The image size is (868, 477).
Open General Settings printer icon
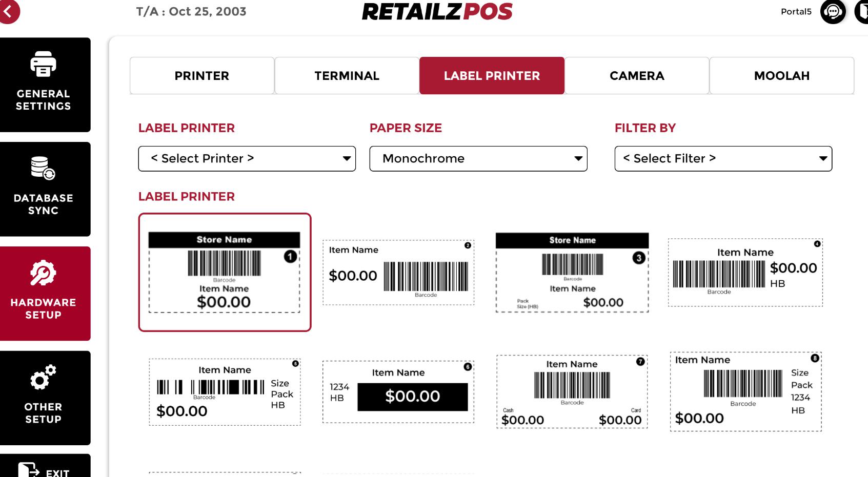(x=43, y=65)
